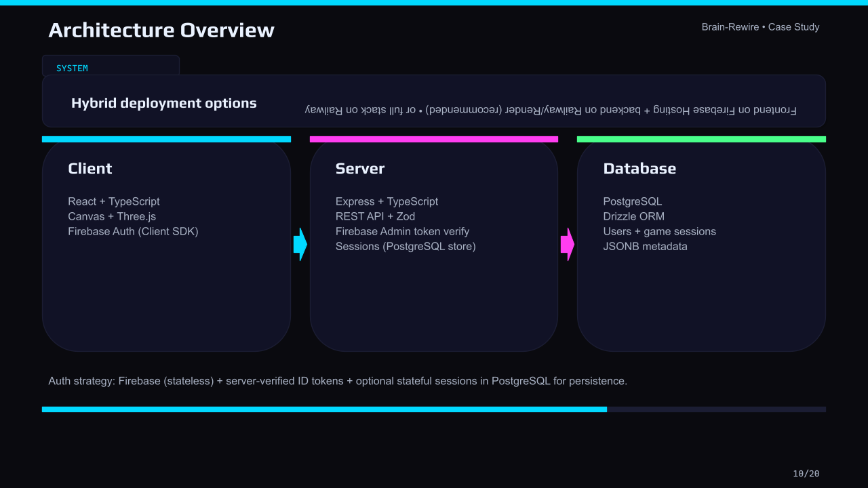Image resolution: width=868 pixels, height=488 pixels.
Task: Click the Users + game sessions line
Action: point(660,231)
